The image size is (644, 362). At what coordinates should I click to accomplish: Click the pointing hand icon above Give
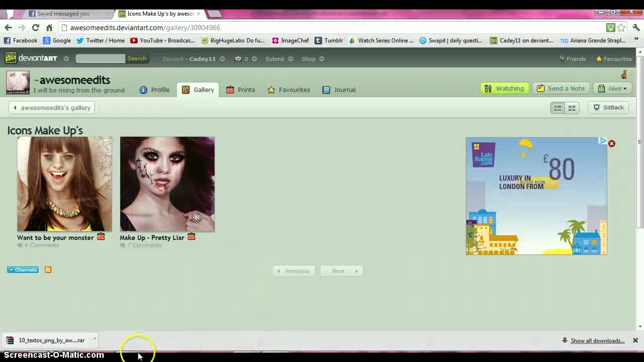click(x=624, y=74)
